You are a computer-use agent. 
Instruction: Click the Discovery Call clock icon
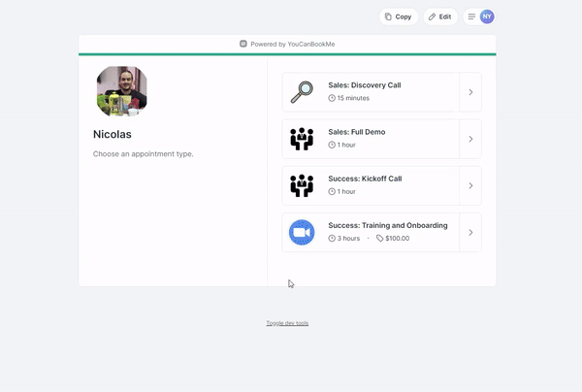332,98
